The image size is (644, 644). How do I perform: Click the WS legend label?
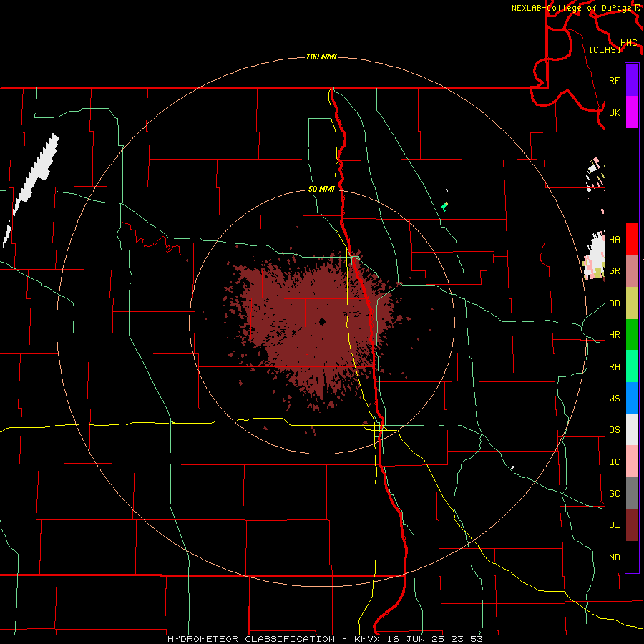coord(614,398)
